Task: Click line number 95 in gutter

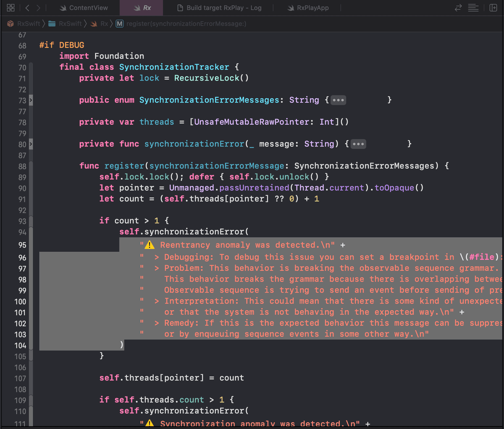Action: coord(22,245)
